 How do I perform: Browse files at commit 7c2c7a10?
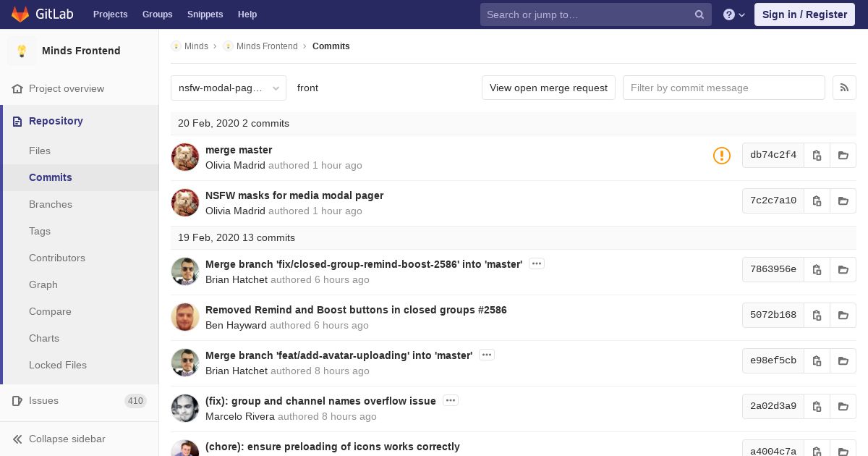pyautogui.click(x=843, y=200)
